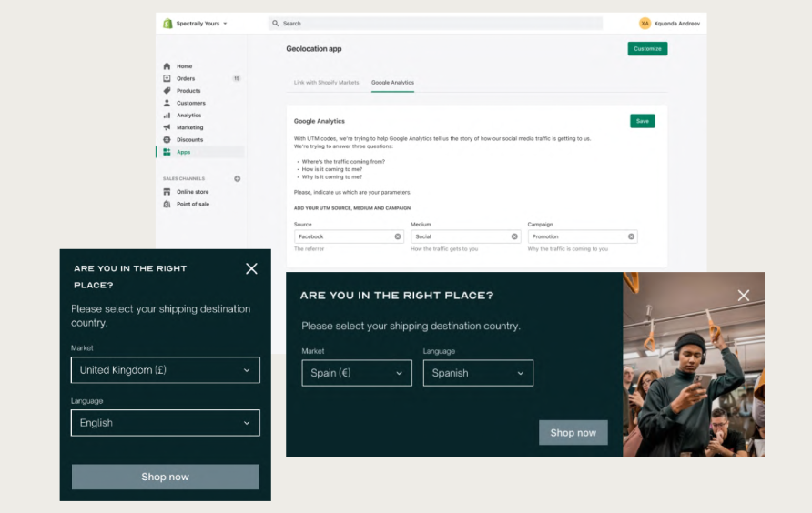
Task: Click the Point of sale bag icon
Action: pos(167,204)
